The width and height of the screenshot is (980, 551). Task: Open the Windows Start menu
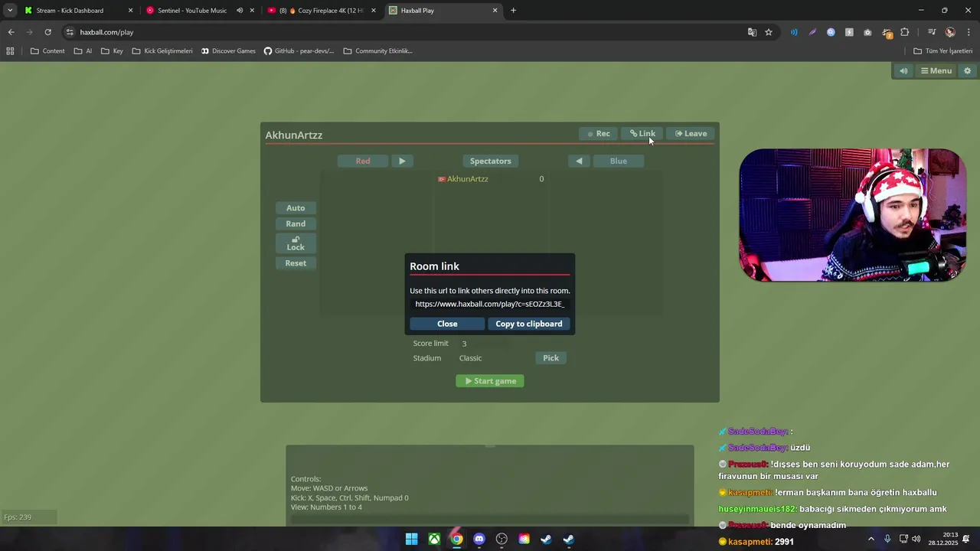click(x=411, y=539)
